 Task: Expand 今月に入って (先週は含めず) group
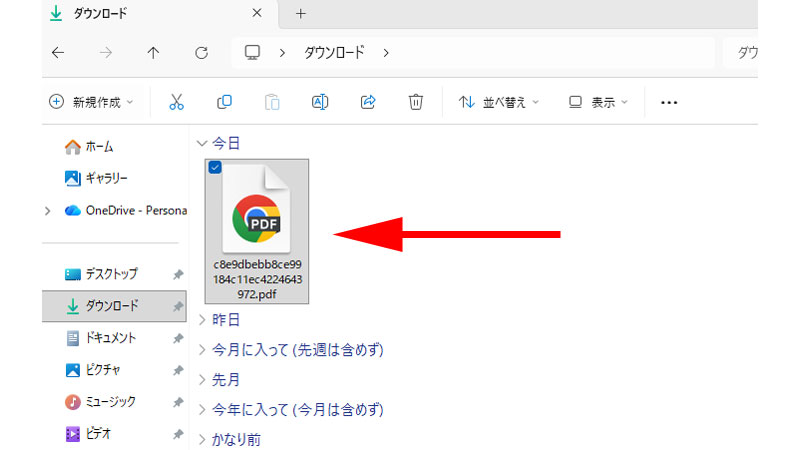coord(202,349)
